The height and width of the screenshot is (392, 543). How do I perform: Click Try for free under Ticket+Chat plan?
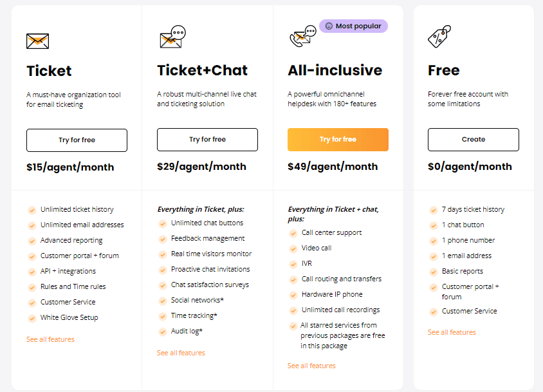[x=207, y=140]
